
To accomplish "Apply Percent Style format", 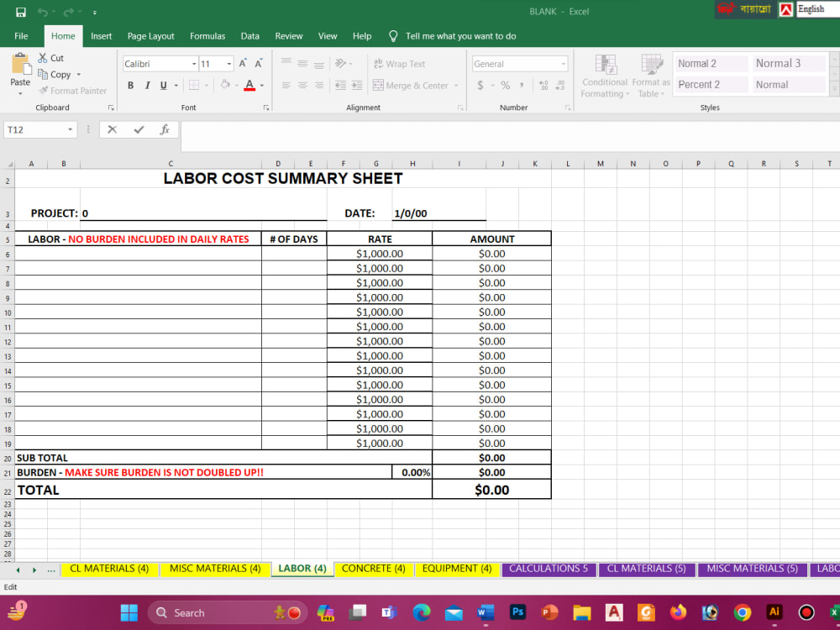I will 505,85.
